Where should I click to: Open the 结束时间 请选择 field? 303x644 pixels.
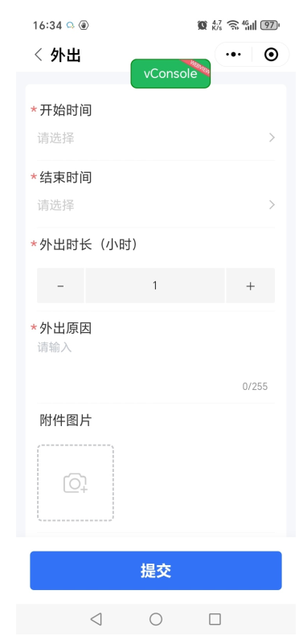(156, 205)
